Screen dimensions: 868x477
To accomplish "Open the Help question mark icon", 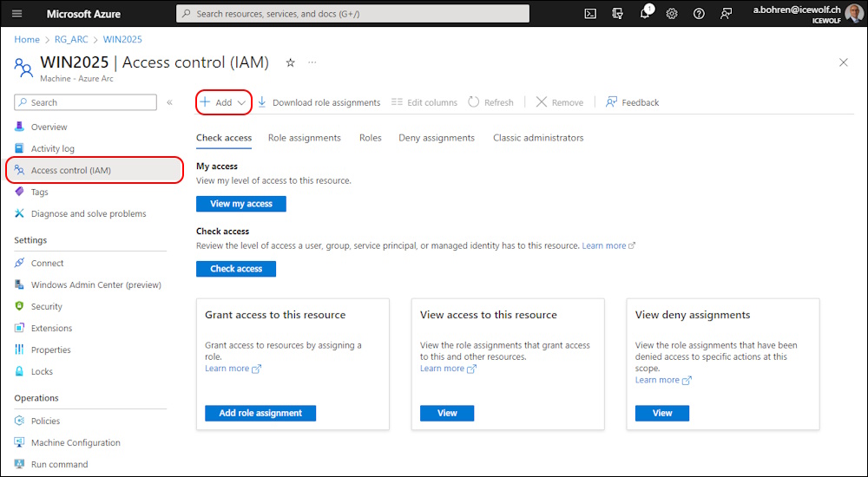I will point(699,13).
